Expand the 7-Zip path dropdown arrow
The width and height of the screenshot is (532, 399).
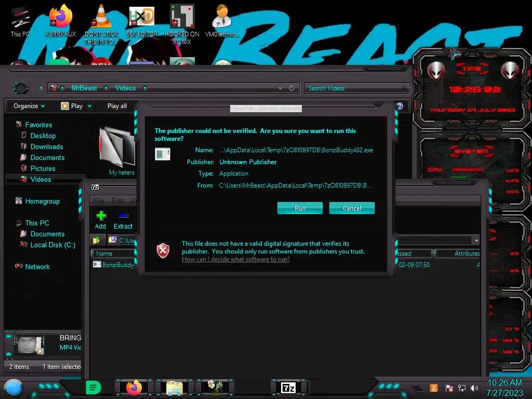pyautogui.click(x=476, y=241)
